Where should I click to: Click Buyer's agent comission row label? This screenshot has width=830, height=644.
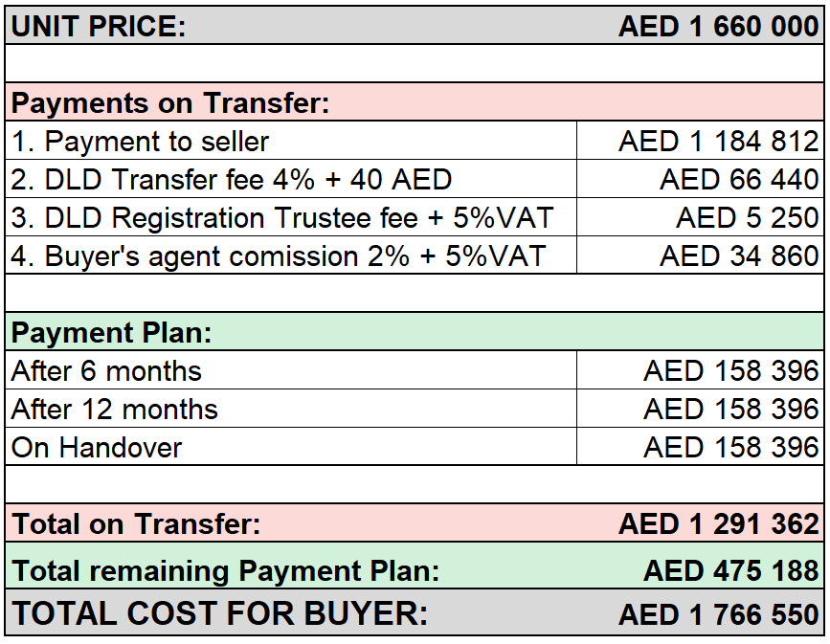pyautogui.click(x=279, y=256)
